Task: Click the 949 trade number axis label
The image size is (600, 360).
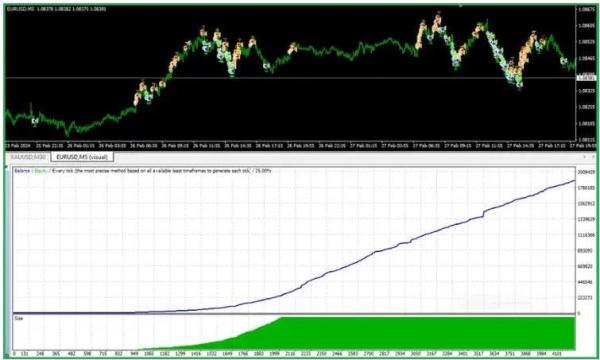Action: [x=134, y=354]
